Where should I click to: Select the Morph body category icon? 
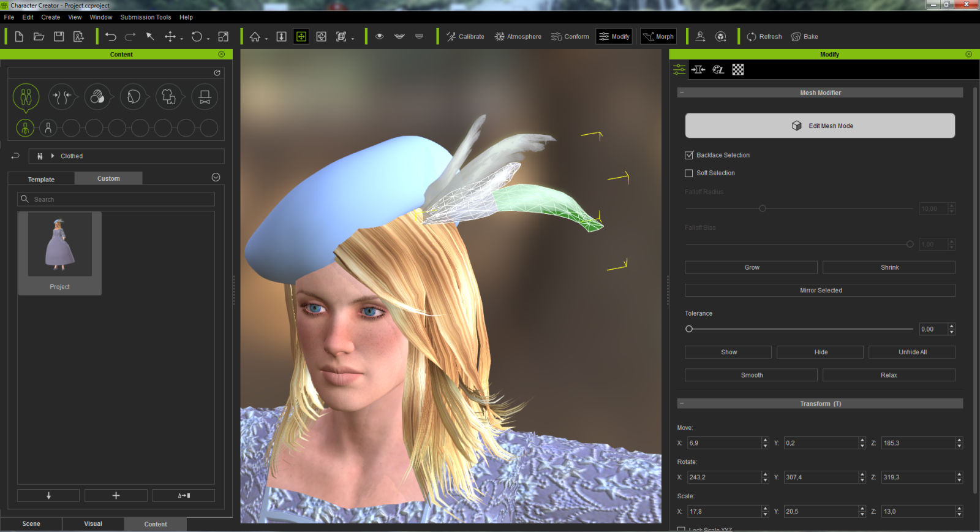[x=61, y=97]
